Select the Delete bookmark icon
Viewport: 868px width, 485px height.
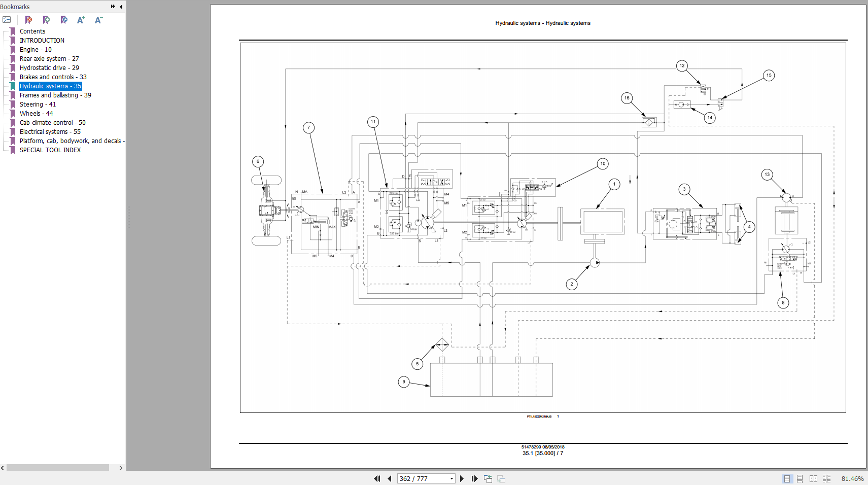(29, 20)
